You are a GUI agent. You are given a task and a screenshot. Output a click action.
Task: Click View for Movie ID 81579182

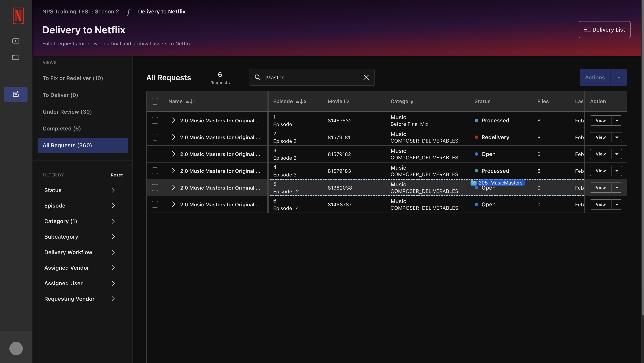601,154
